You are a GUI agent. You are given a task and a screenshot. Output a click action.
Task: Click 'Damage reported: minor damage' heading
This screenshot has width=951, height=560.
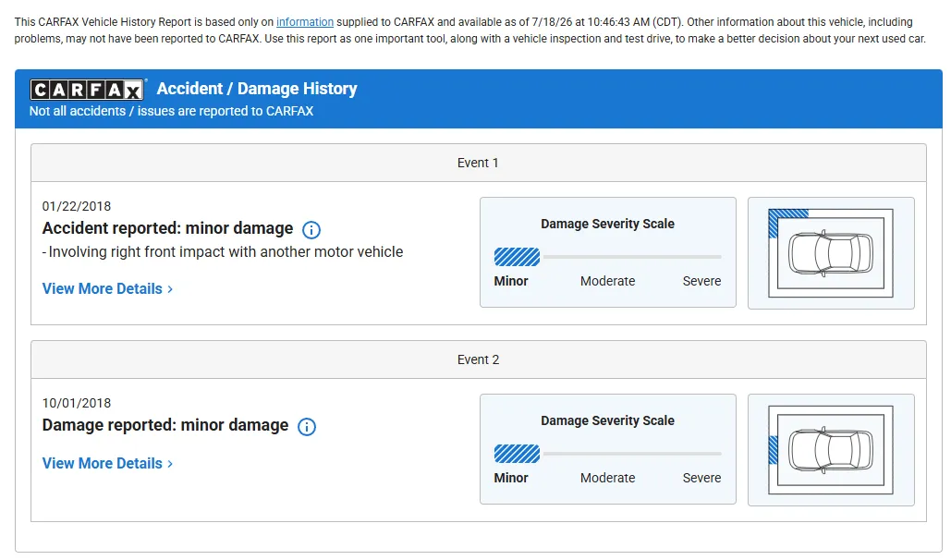(165, 425)
